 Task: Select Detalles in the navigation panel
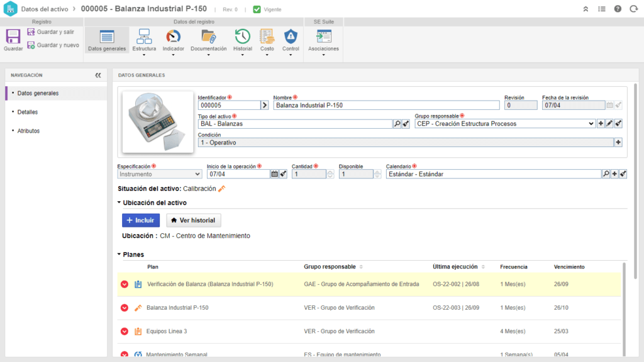pyautogui.click(x=28, y=112)
